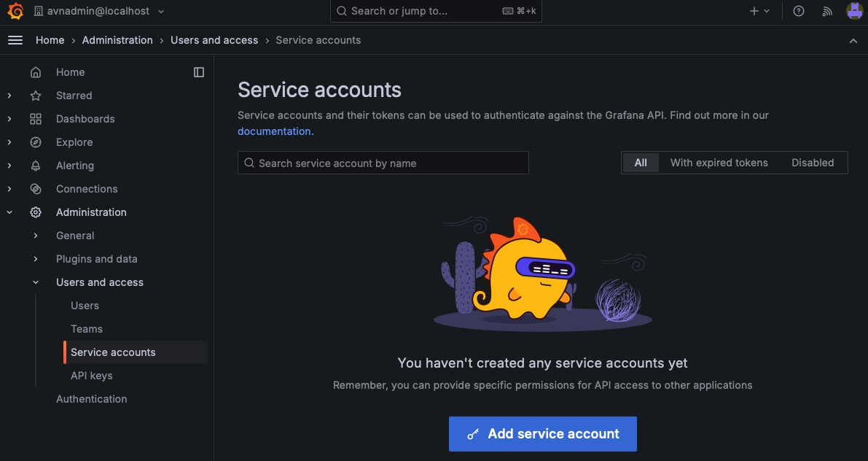Expand the Alerting section
868x461 pixels.
pyautogui.click(x=9, y=165)
